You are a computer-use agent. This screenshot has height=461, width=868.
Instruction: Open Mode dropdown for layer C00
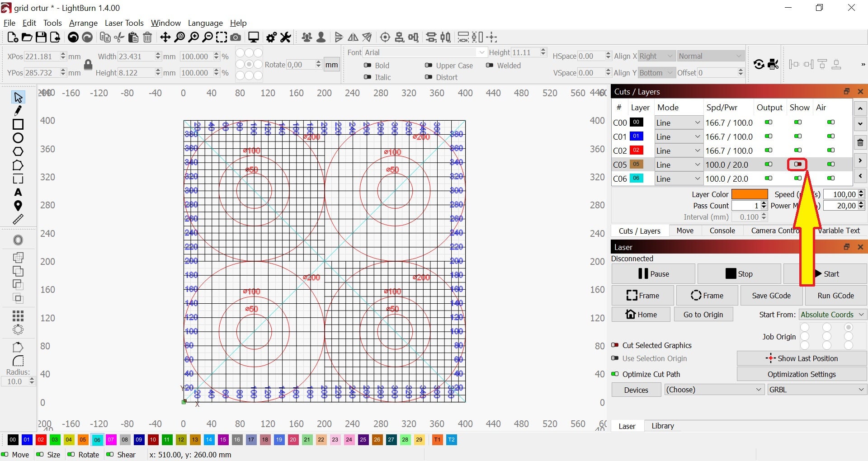coord(679,122)
